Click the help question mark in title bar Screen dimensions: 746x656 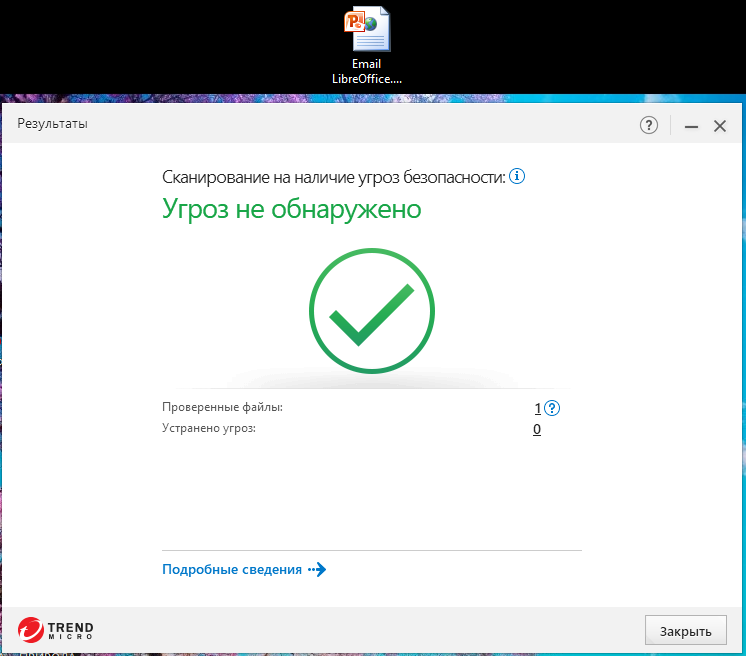[648, 126]
